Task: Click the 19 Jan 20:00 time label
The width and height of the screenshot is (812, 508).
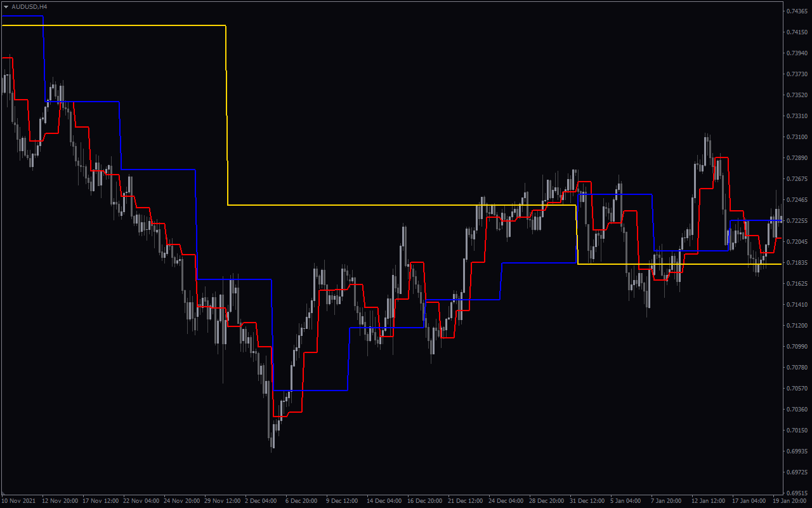Action: tap(790, 501)
